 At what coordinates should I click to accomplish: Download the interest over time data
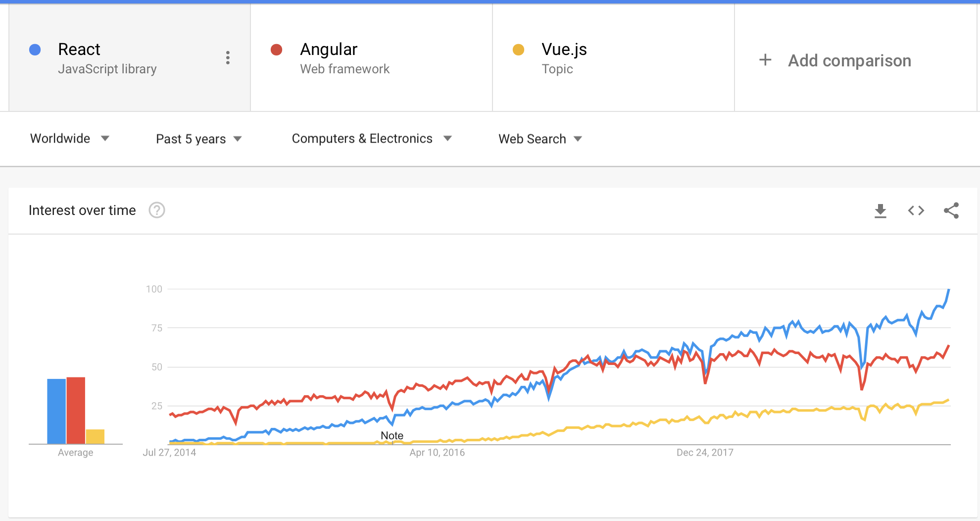point(881,211)
